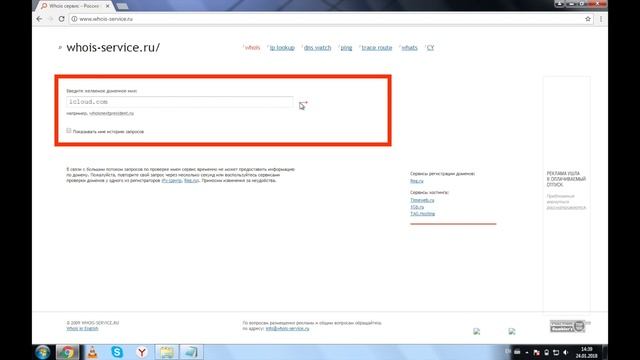640x360 pixels.
Task: Select the Whois сервис browser tab
Action: (x=73, y=6)
